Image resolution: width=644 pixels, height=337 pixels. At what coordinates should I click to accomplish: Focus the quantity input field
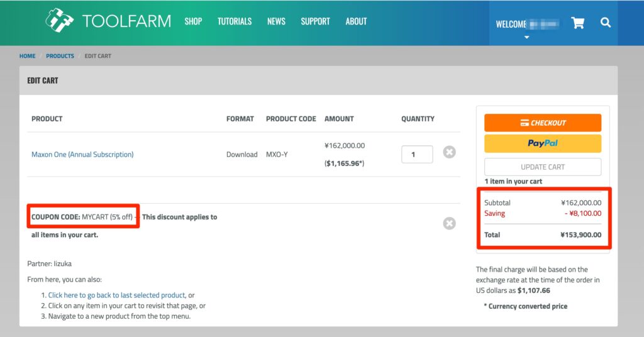pyautogui.click(x=417, y=154)
